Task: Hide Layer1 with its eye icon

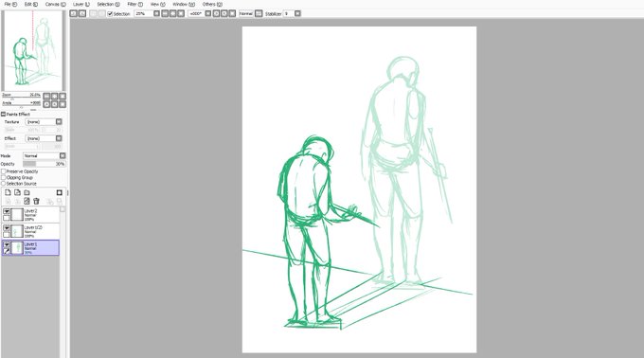Action: click(7, 244)
